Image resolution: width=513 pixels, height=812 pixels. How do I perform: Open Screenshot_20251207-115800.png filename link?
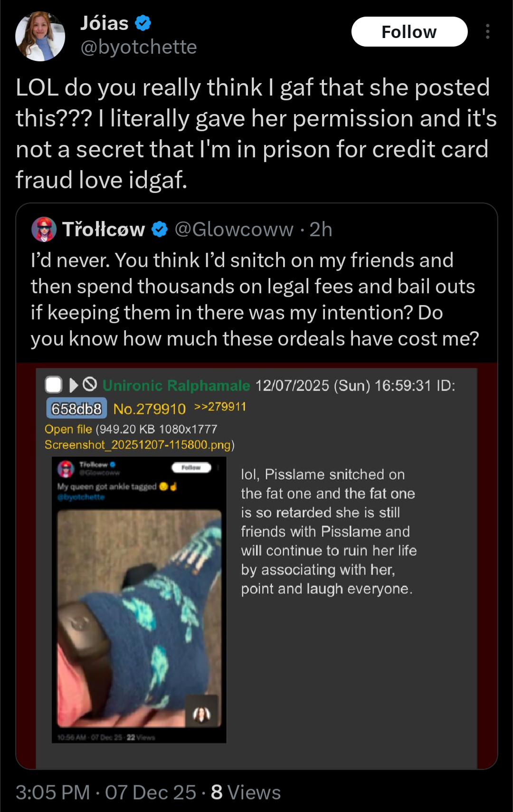[137, 445]
